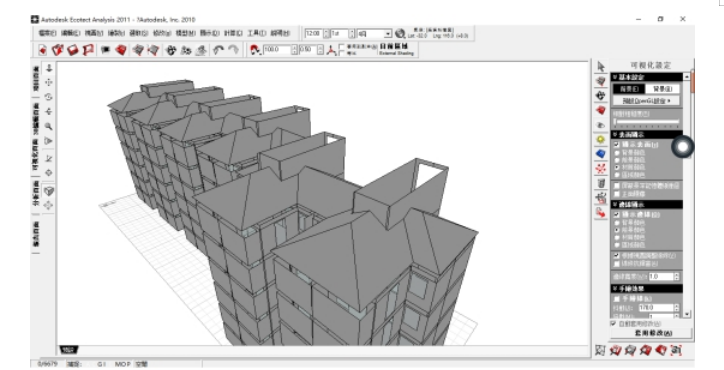This screenshot has height=370, width=724.
Task: Click the 0.50 value input field
Action: (x=308, y=50)
